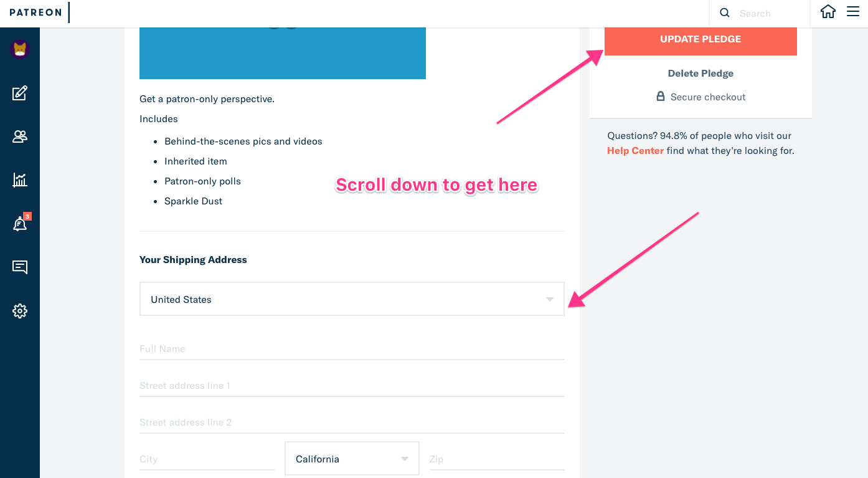The image size is (868, 478).
Task: Click the Delete Pledge link
Action: click(x=701, y=74)
